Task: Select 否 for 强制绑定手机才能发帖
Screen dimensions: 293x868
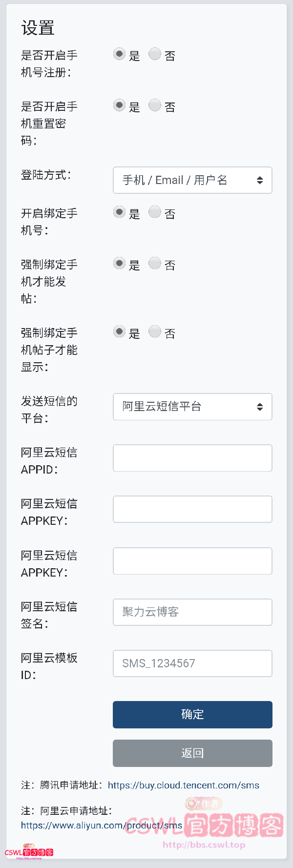Action: tap(155, 263)
